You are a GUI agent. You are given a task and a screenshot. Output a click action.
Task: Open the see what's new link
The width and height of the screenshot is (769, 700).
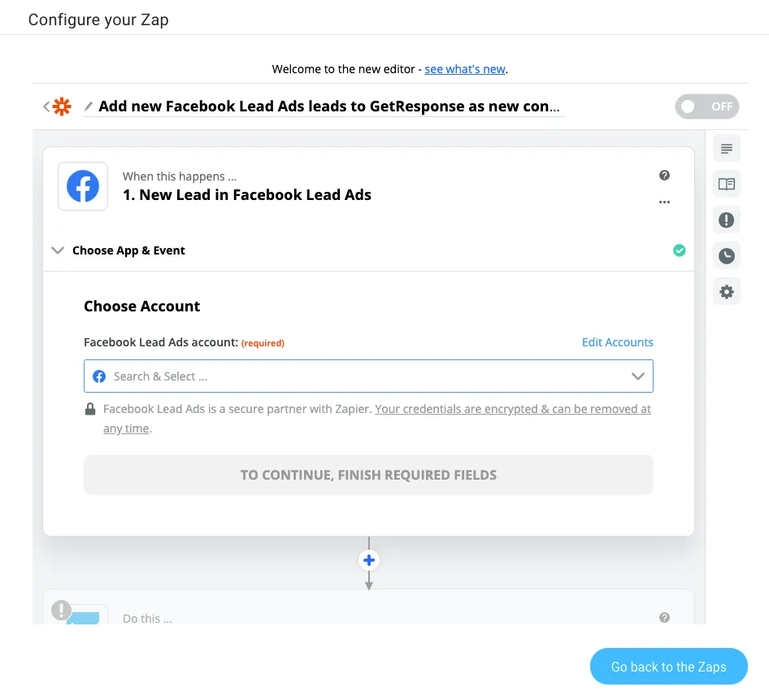pos(464,69)
